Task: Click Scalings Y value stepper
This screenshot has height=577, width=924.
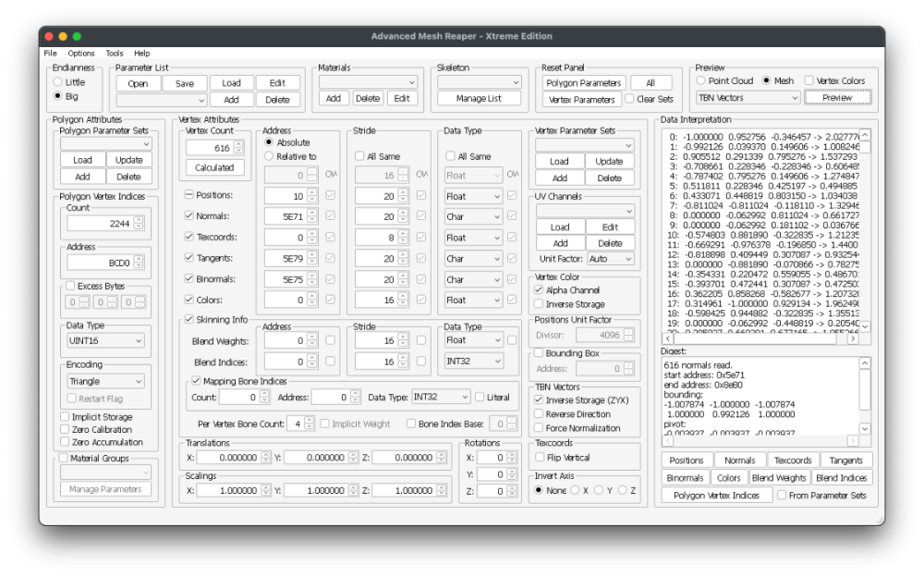Action: (x=354, y=490)
